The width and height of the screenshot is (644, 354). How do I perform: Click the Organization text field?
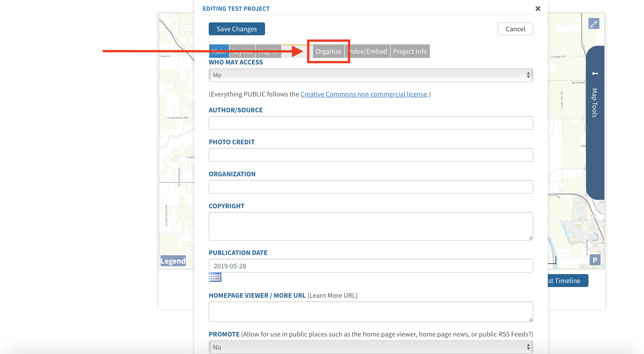pyautogui.click(x=371, y=187)
